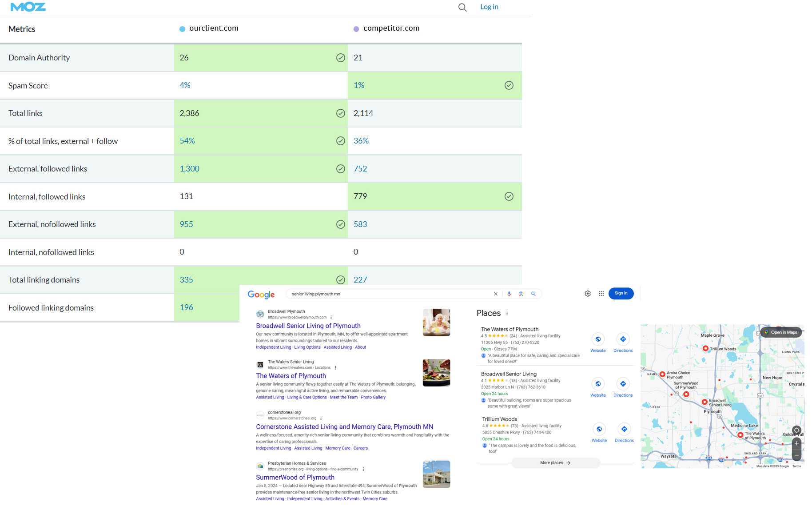The height and width of the screenshot is (510, 812).
Task: Zoom in the map with plus button
Action: (797, 443)
